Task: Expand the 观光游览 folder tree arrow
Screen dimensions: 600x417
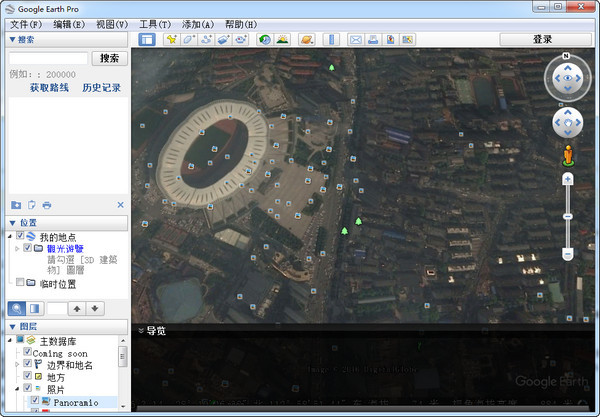Action: 17,248
